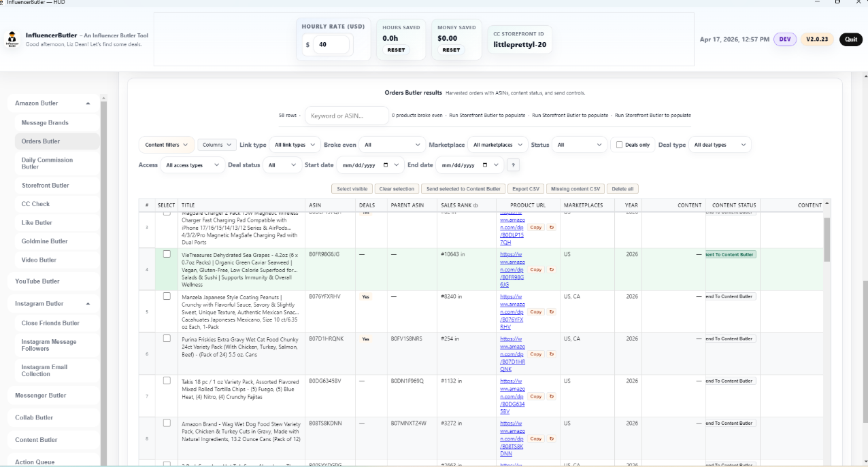Open Storefront Butler in the sidebar

pyautogui.click(x=45, y=185)
